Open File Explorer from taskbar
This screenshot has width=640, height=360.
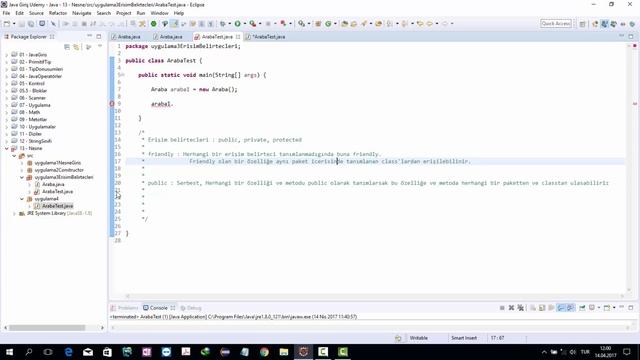click(284, 352)
